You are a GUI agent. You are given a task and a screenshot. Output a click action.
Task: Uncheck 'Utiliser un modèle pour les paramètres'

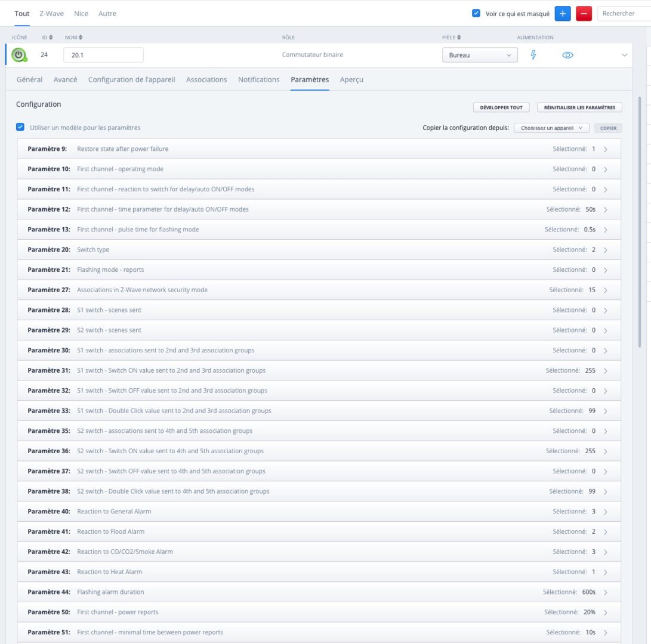click(x=20, y=127)
